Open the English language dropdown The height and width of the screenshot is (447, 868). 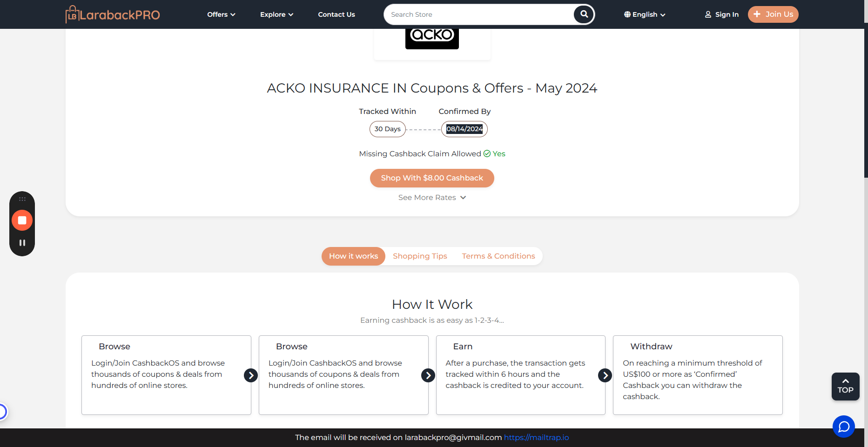[645, 14]
